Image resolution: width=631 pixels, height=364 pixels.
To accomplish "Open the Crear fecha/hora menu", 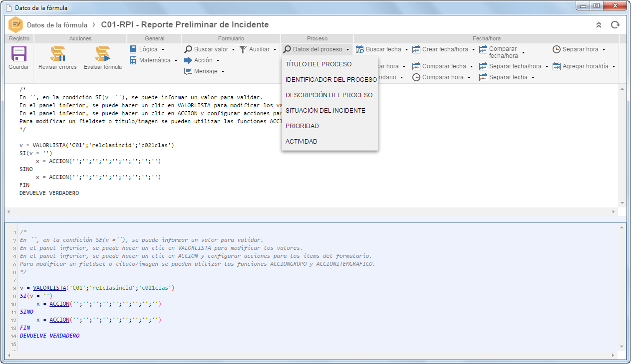I will pos(443,49).
